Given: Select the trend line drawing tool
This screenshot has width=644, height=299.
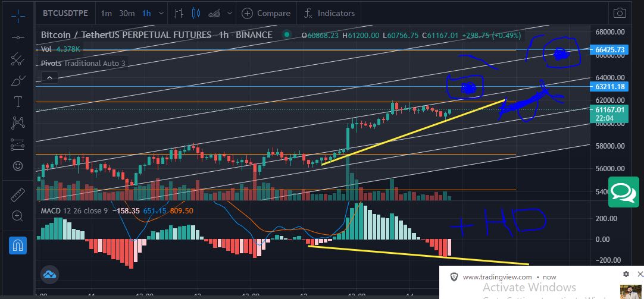Looking at the screenshot, I should tap(18, 37).
